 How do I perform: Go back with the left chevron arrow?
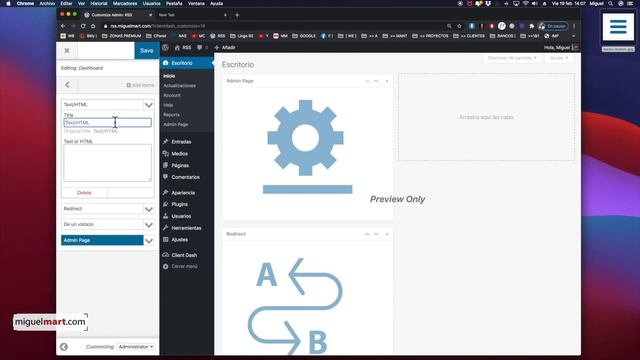tap(67, 85)
